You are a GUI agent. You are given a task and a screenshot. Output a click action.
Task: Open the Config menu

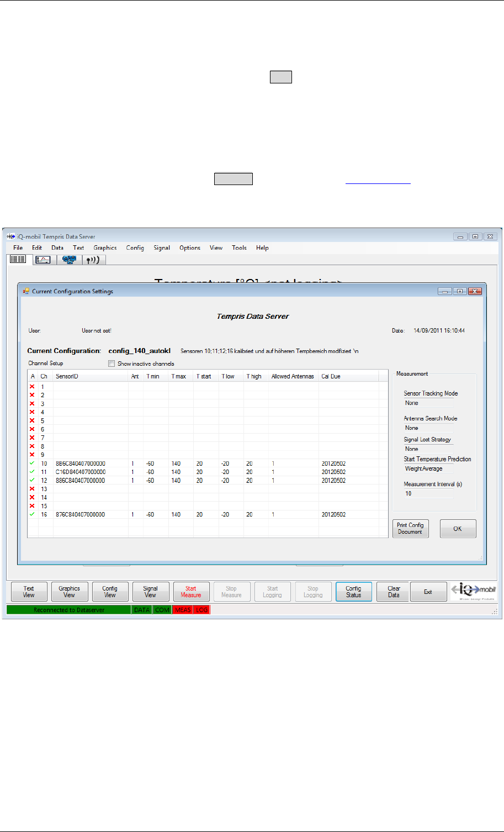(x=135, y=248)
